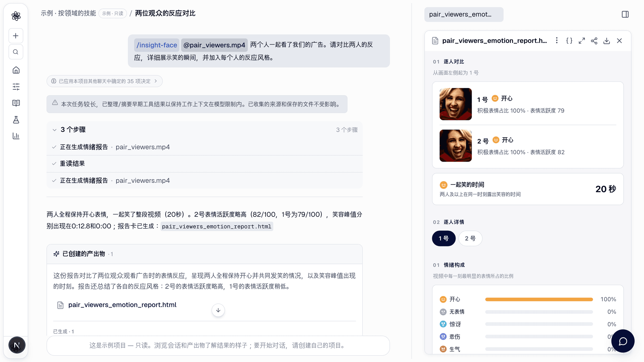Open the 重读结果 step
Viewport: 644px width, 362px height.
[x=204, y=164]
